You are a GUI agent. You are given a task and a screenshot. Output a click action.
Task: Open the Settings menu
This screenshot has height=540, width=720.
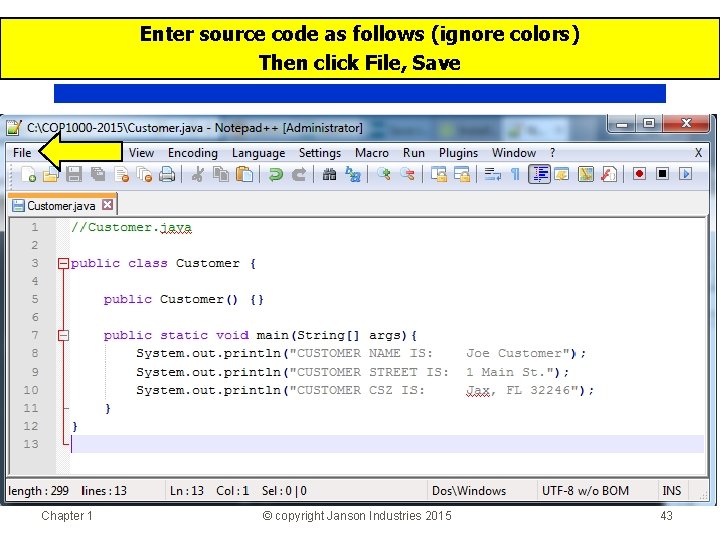coord(320,153)
